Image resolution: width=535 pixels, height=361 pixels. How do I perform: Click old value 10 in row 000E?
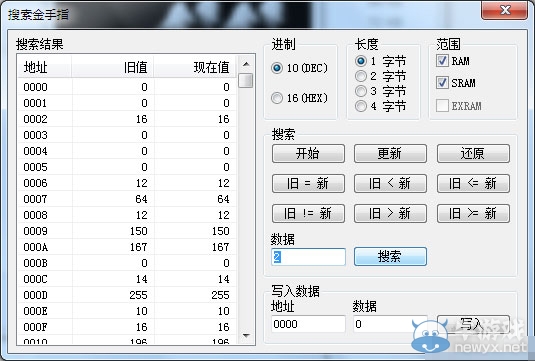[142, 312]
